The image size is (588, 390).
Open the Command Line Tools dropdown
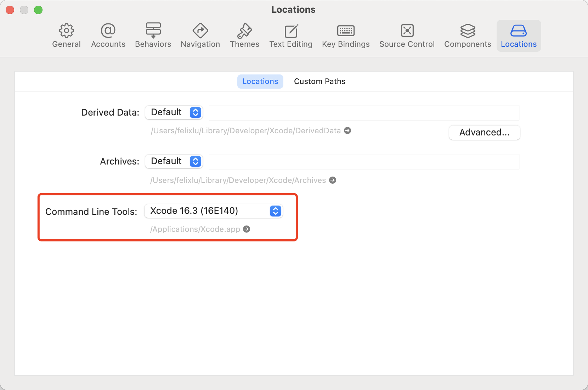click(213, 211)
